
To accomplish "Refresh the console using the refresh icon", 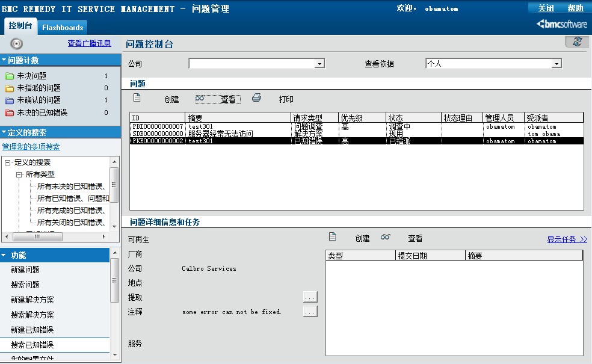I will tap(576, 42).
